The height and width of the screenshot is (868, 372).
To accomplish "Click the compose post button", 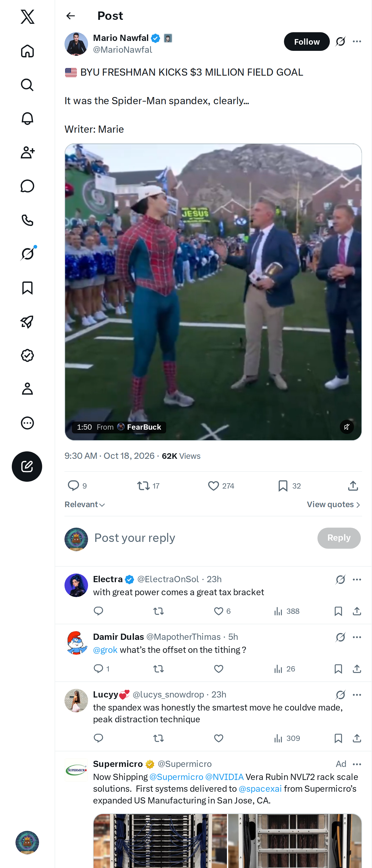I will click(27, 466).
